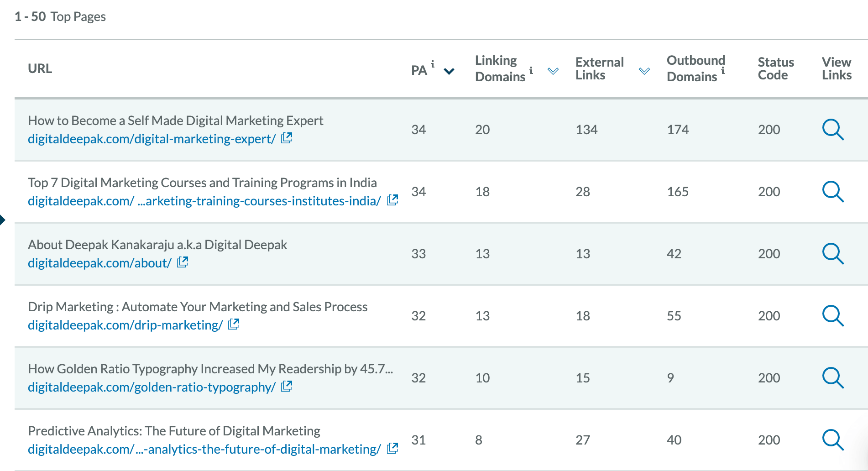Click magnifier icon for golden ratio typography row
868x471 pixels.
pyautogui.click(x=833, y=378)
